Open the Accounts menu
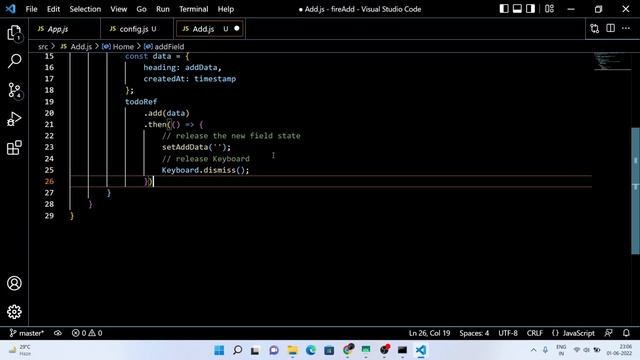640x360 pixels. [14, 283]
